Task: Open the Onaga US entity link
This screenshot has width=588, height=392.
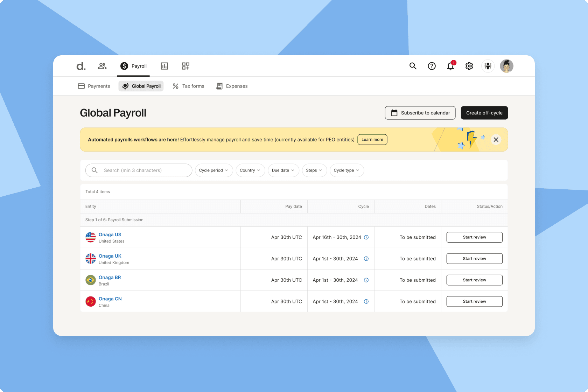Action: [110, 234]
